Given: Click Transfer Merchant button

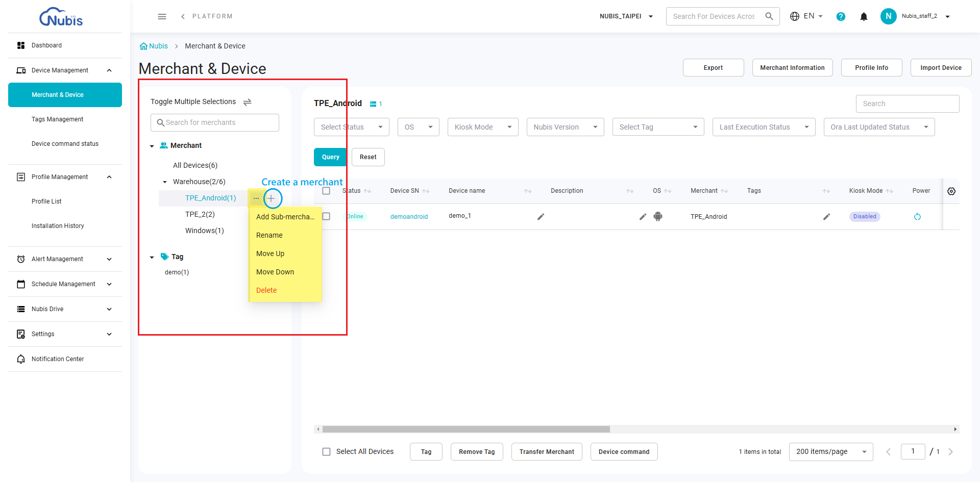Looking at the screenshot, I should pyautogui.click(x=547, y=452).
